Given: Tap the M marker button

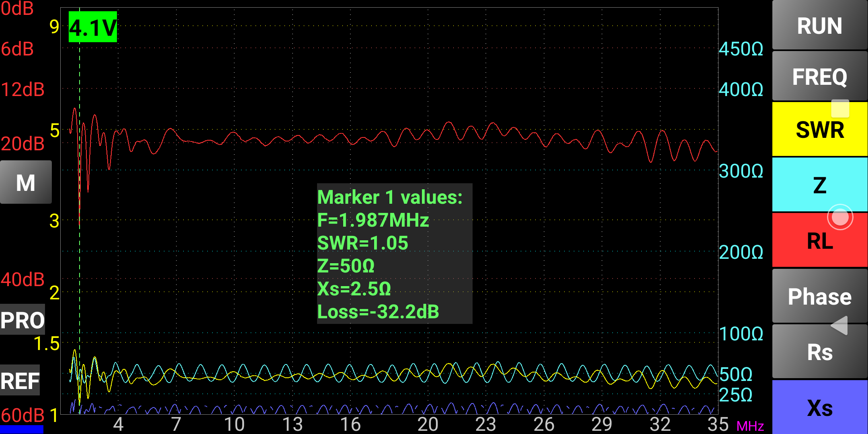Looking at the screenshot, I should [x=26, y=182].
